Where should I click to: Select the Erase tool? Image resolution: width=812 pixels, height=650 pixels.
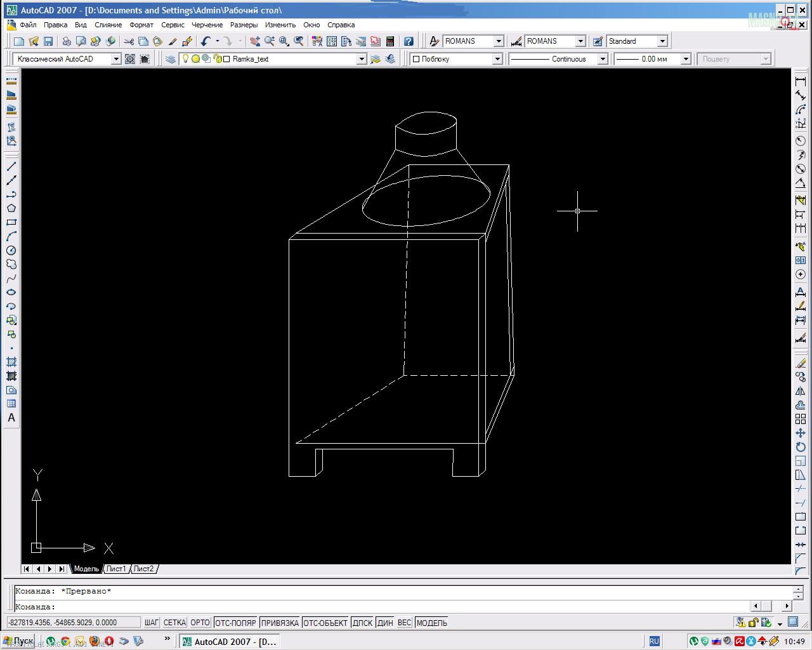click(x=801, y=363)
